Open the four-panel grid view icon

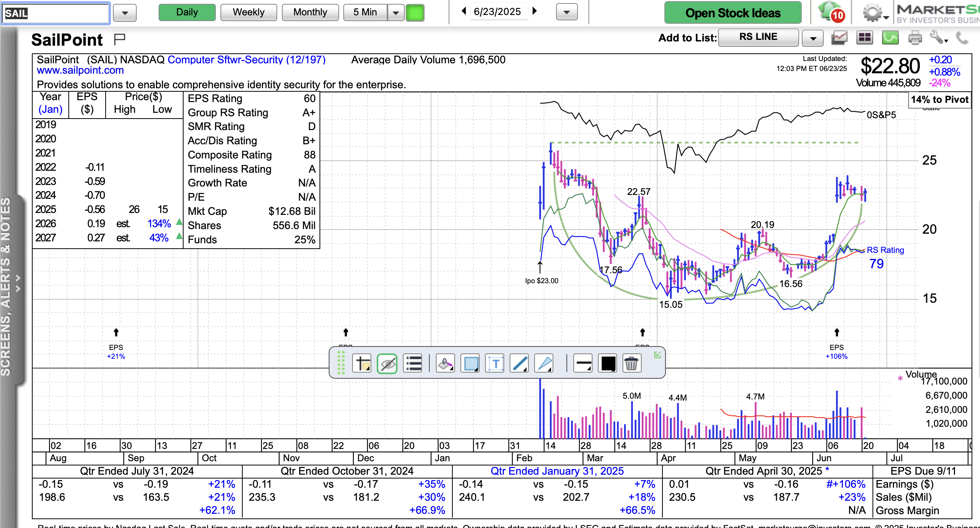pos(864,38)
